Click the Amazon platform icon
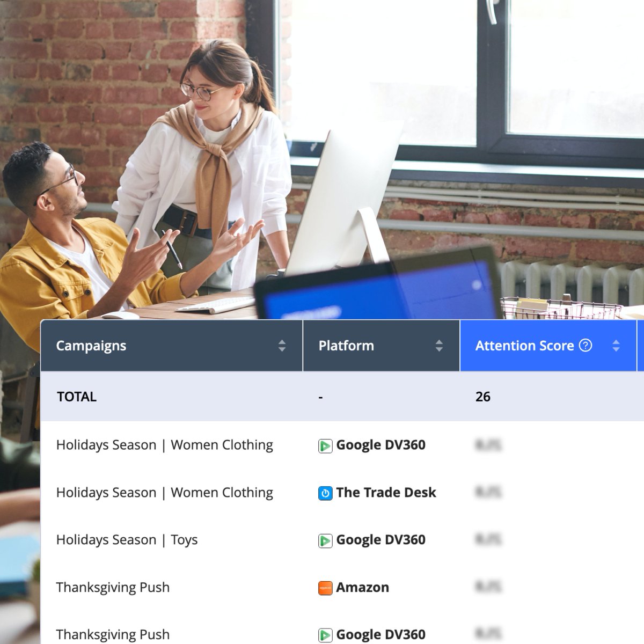 click(325, 588)
